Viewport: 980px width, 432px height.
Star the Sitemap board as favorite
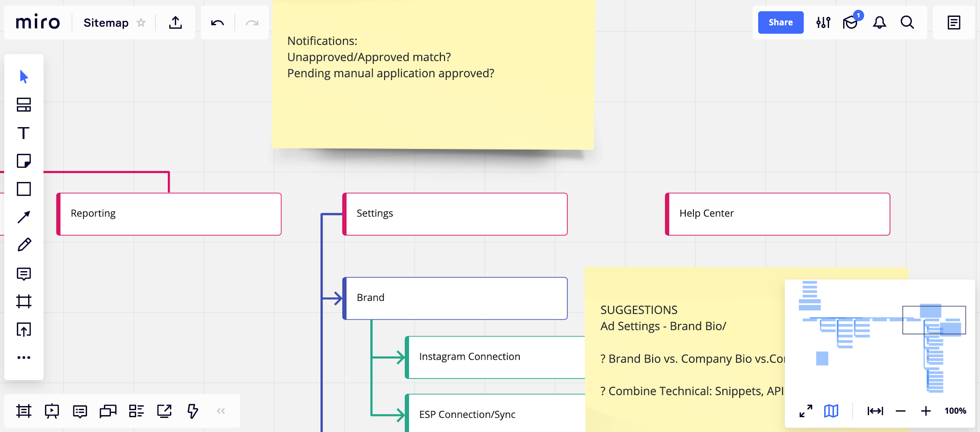[141, 22]
